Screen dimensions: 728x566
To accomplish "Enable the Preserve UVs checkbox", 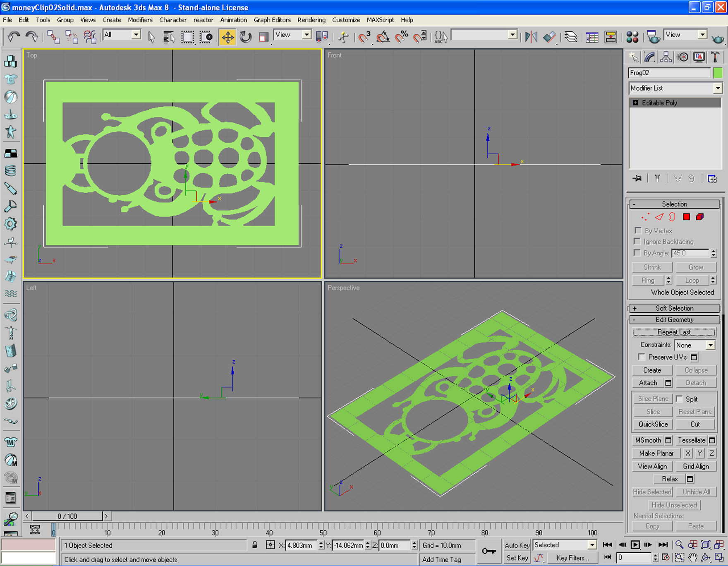I will point(642,357).
